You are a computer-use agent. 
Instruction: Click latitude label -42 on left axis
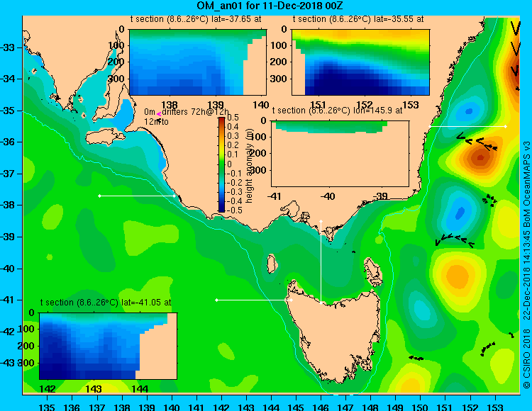pos(8,332)
